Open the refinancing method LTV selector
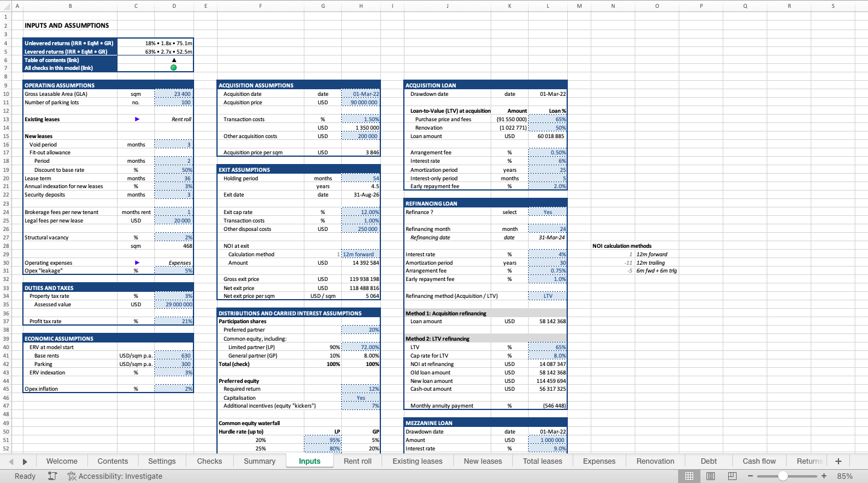Image resolution: width=868 pixels, height=483 pixels. [x=547, y=295]
